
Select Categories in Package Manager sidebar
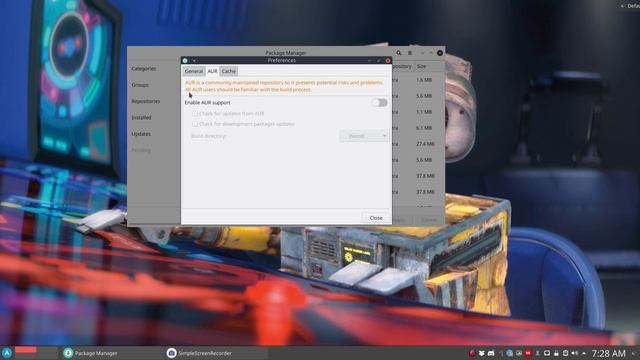144,69
